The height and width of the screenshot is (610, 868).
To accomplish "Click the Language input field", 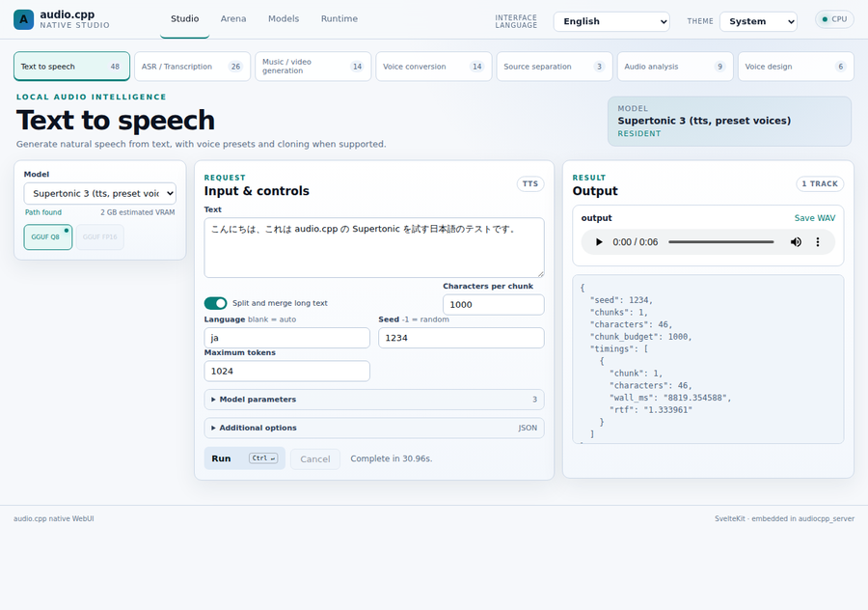I will tap(286, 338).
